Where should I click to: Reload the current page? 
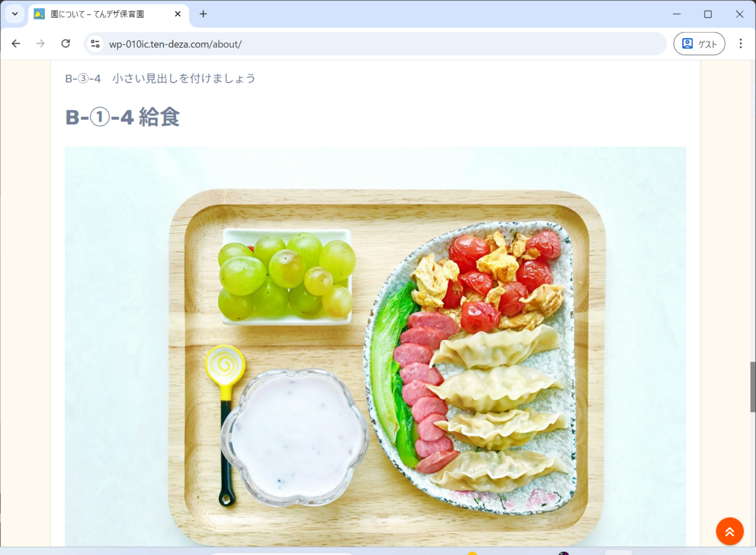(66, 44)
